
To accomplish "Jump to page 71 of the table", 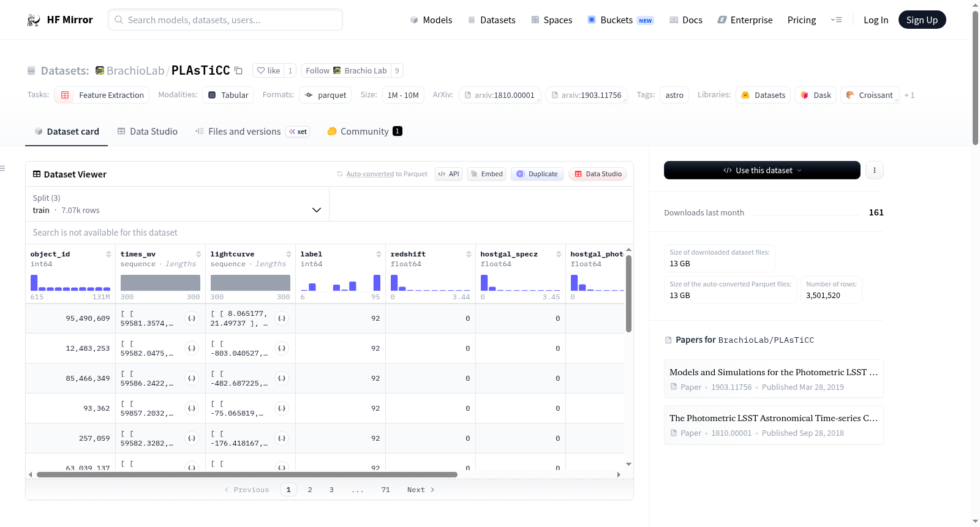I will tap(385, 490).
